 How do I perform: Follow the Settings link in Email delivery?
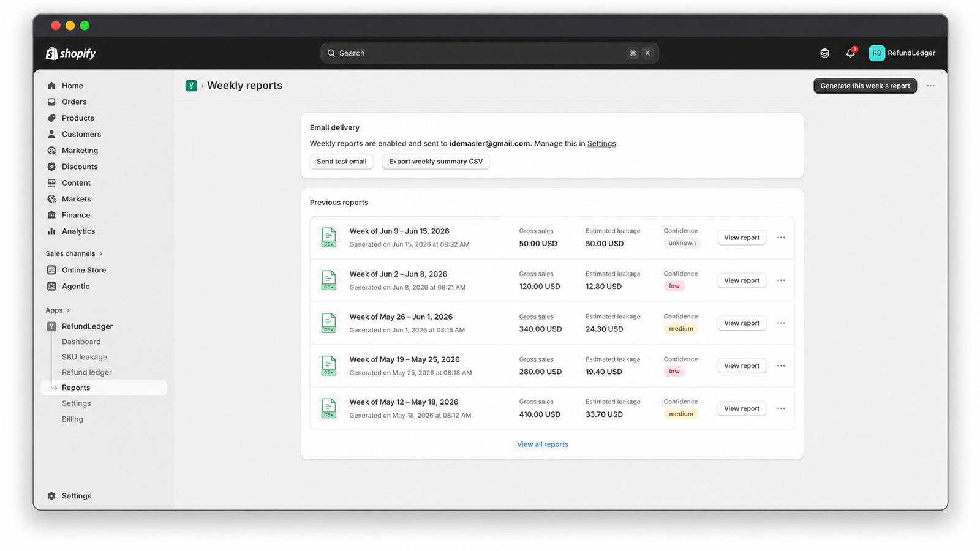pyautogui.click(x=601, y=144)
